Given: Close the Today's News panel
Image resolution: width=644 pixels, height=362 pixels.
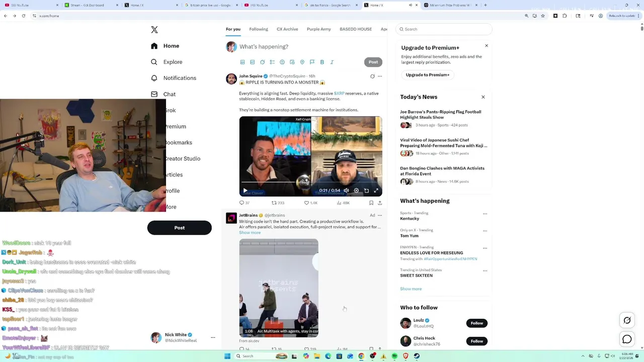Looking at the screenshot, I should pyautogui.click(x=483, y=97).
